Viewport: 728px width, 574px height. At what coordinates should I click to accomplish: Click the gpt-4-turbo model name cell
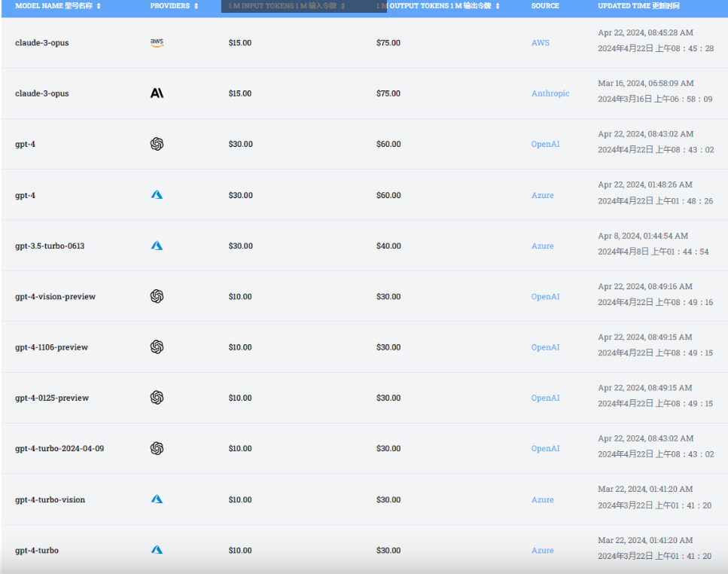(x=37, y=551)
